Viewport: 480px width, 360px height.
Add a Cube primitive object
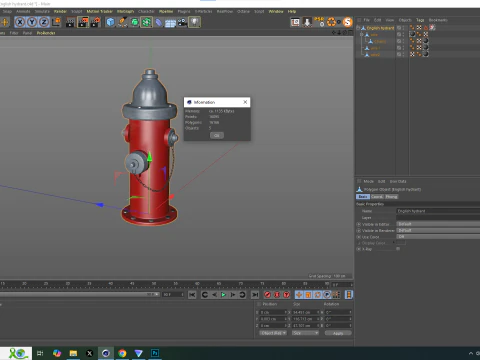tap(110, 22)
